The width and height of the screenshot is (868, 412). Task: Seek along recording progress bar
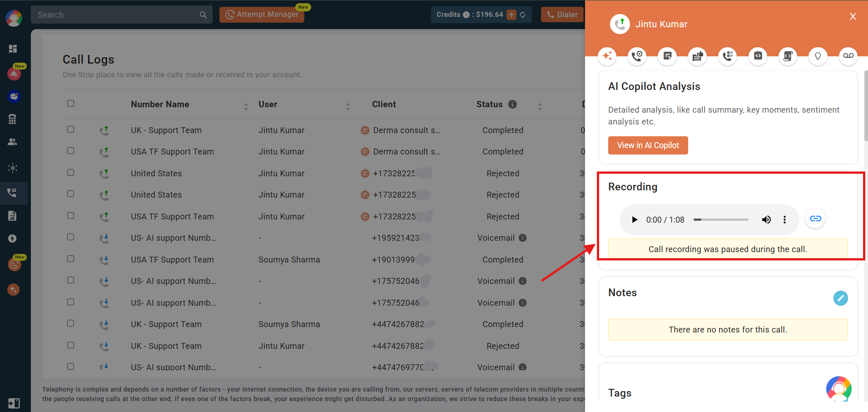[721, 220]
